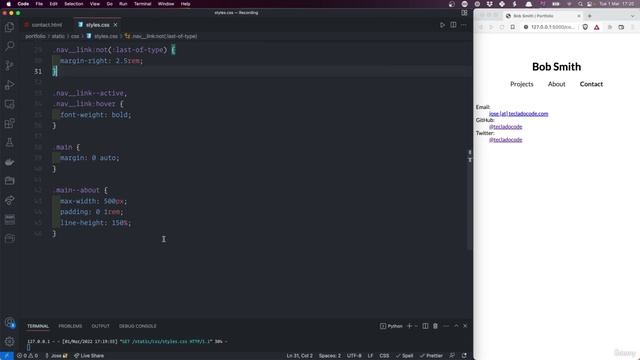Click browser back arrow
This screenshot has width=640, height=360.
coord(481,27)
